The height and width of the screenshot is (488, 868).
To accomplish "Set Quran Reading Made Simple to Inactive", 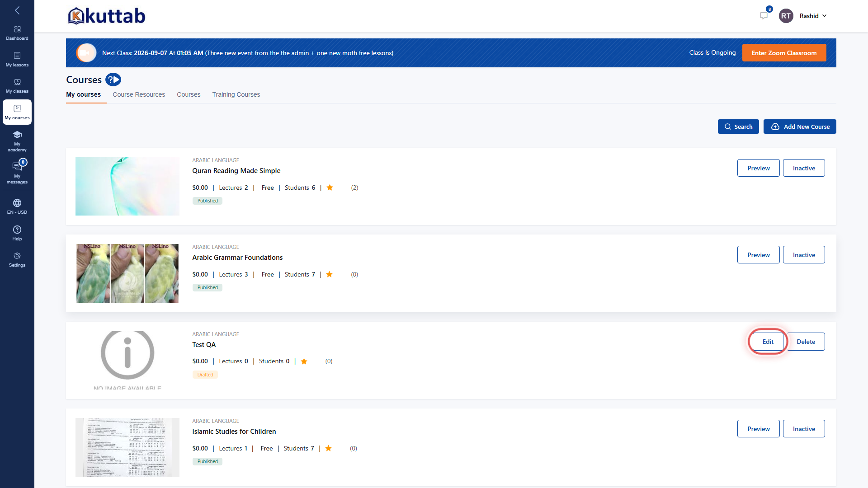I will [x=804, y=168].
